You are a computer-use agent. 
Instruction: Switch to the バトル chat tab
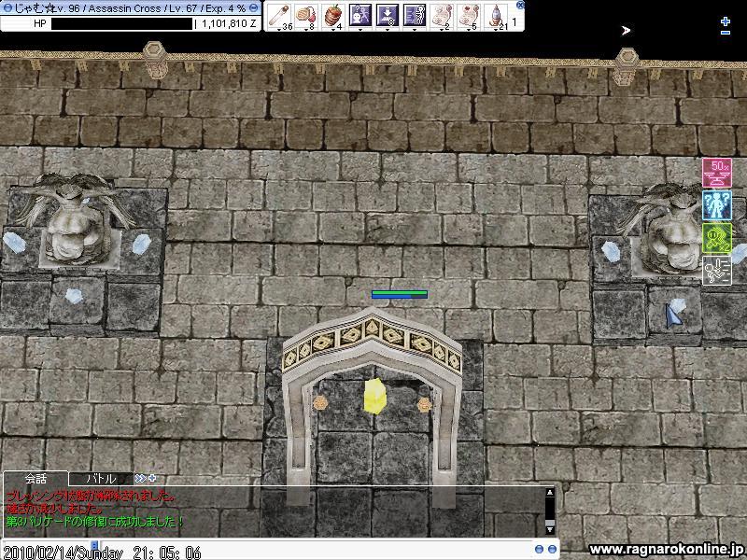tap(101, 478)
